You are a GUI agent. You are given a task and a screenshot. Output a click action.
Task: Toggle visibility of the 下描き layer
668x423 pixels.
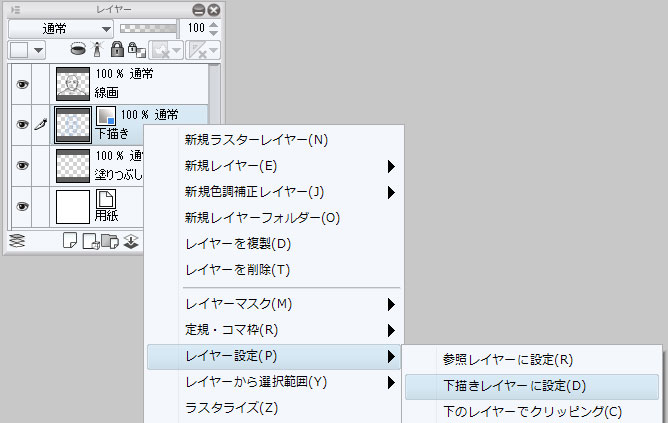click(22, 124)
